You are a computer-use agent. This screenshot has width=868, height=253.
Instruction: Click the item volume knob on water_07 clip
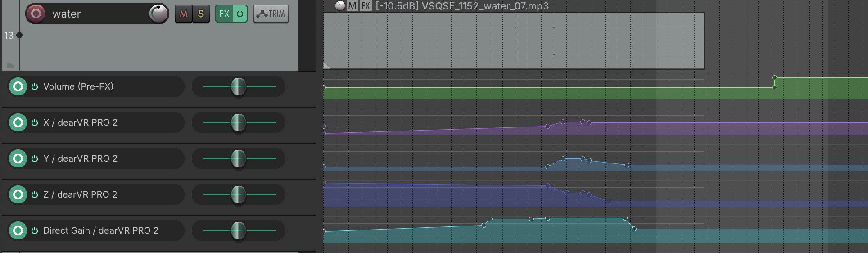pos(340,6)
